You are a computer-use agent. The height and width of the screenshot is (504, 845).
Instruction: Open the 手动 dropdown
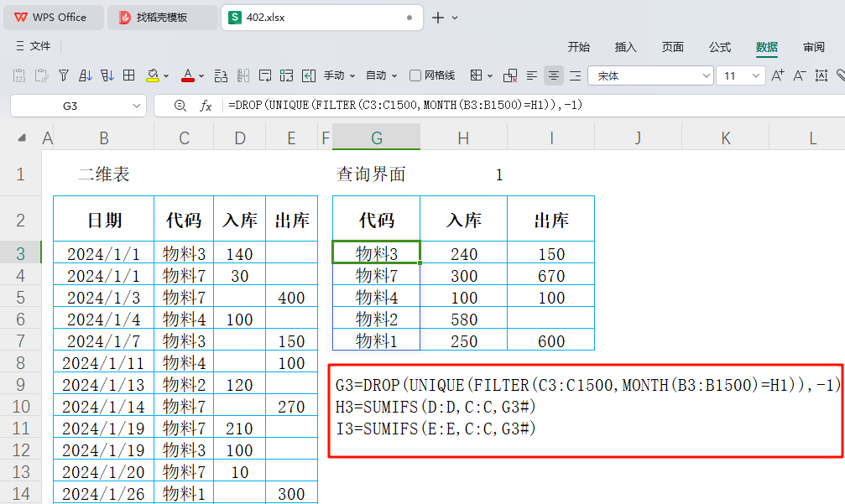tap(340, 75)
